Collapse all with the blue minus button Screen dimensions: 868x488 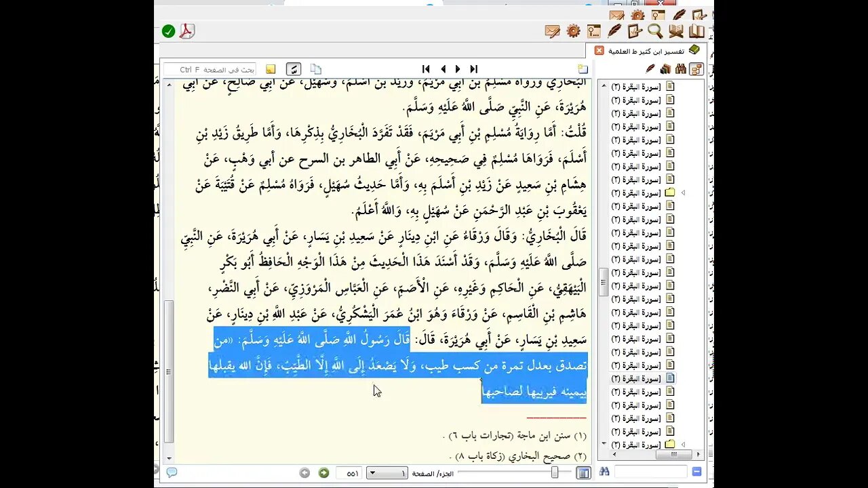(x=697, y=472)
